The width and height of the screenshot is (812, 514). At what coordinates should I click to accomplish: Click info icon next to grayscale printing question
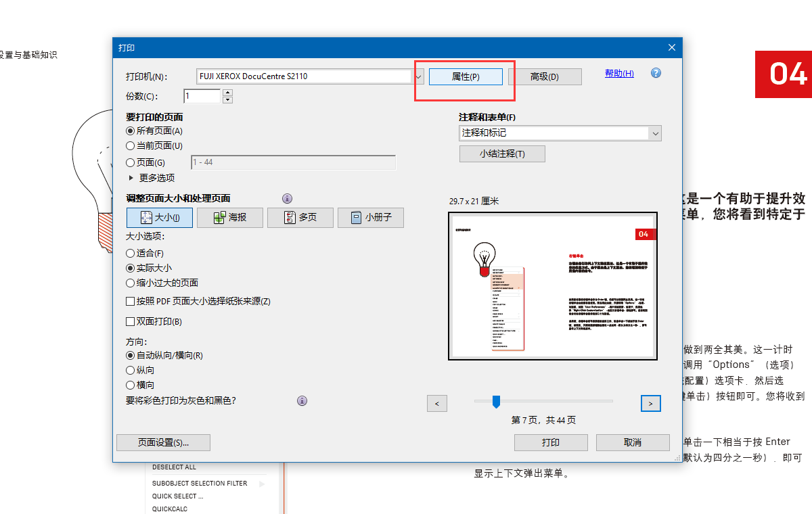tap(302, 400)
